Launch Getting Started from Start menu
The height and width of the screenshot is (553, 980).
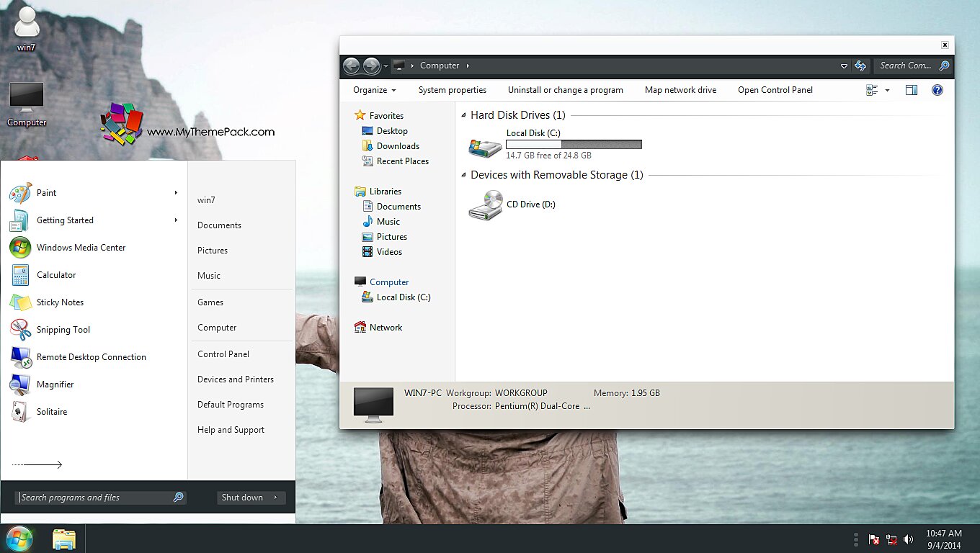(65, 220)
